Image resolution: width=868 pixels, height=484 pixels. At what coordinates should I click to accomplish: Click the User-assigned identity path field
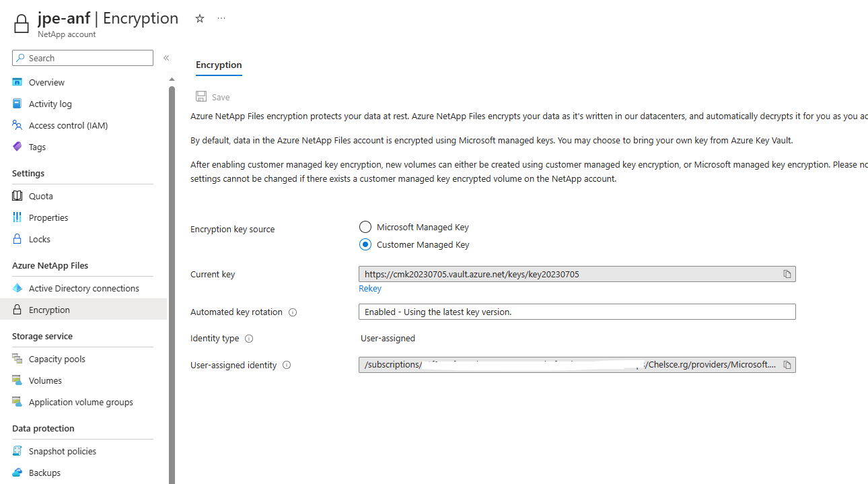(577, 365)
